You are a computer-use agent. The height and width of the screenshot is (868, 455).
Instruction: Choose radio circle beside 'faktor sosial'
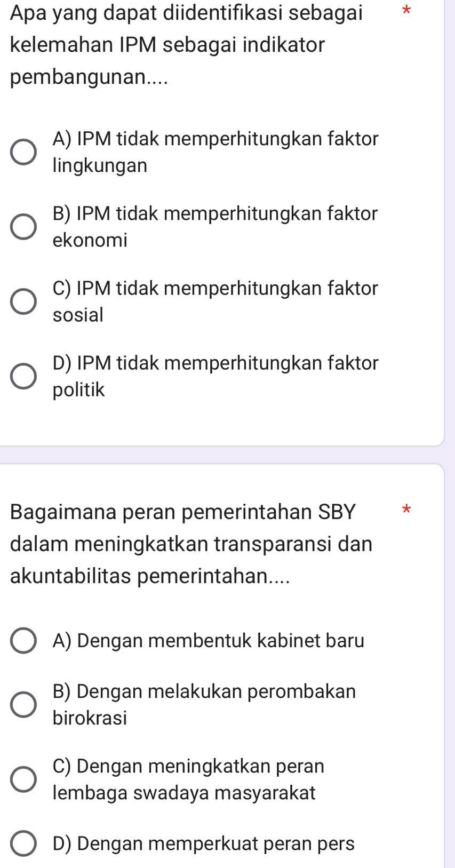[24, 302]
